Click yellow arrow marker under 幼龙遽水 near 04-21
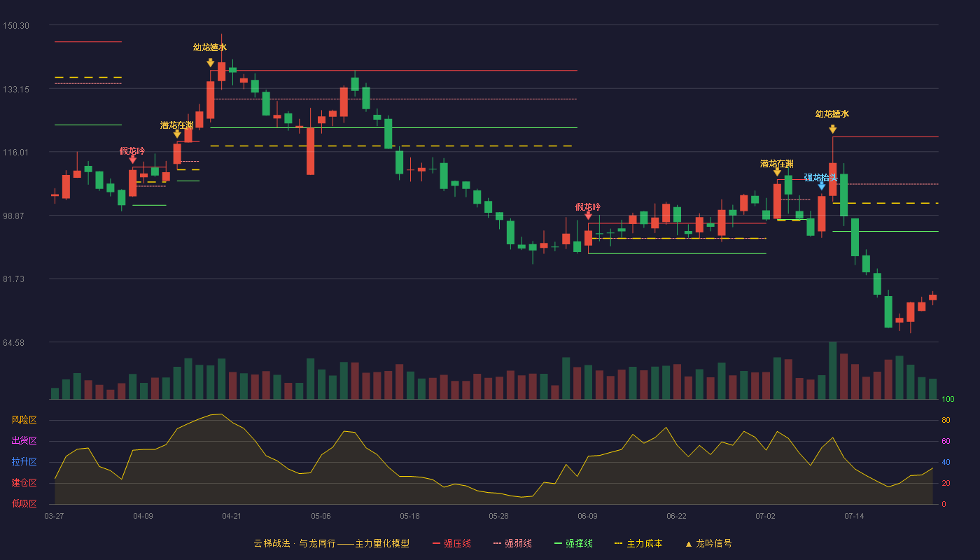980x560 pixels. point(210,63)
